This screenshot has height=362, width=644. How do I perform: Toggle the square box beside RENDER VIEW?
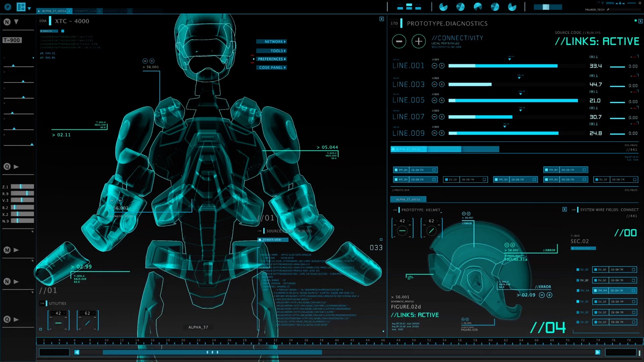coord(260,240)
